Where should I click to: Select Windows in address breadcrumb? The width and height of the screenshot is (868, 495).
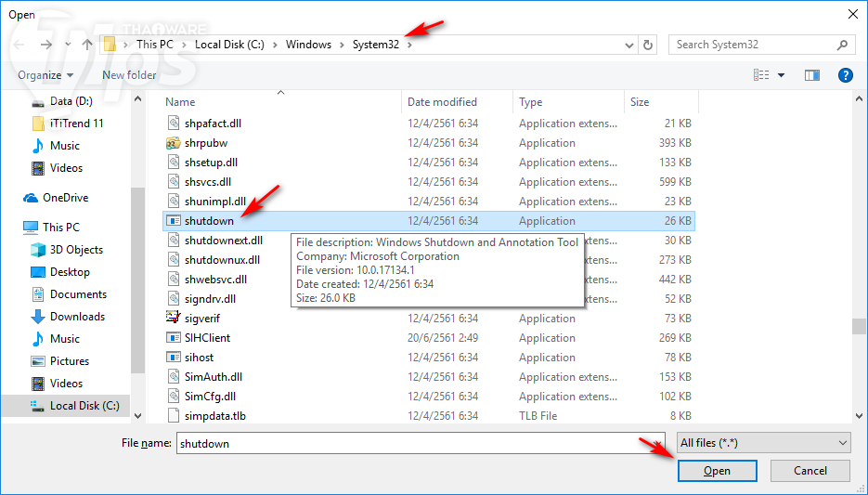[x=308, y=45]
